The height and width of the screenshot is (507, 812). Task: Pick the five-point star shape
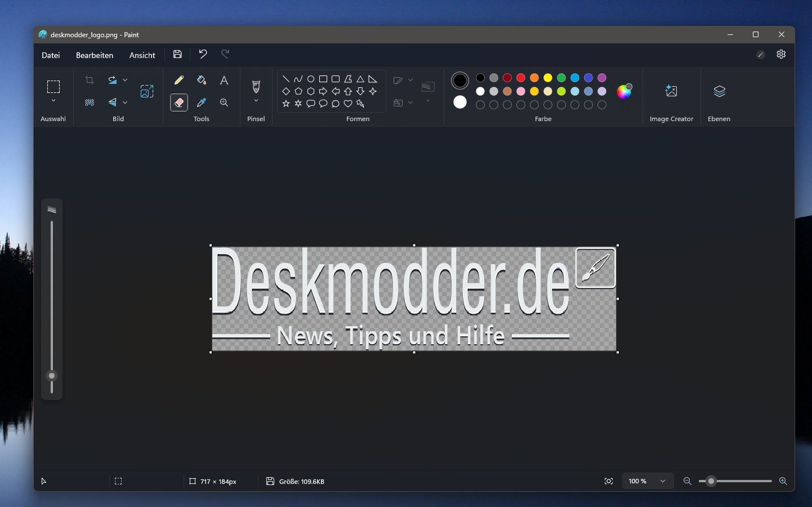[286, 104]
